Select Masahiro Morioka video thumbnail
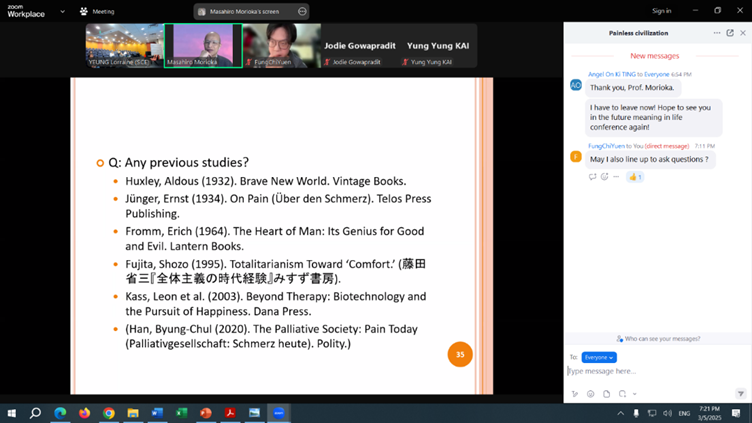 click(x=203, y=46)
